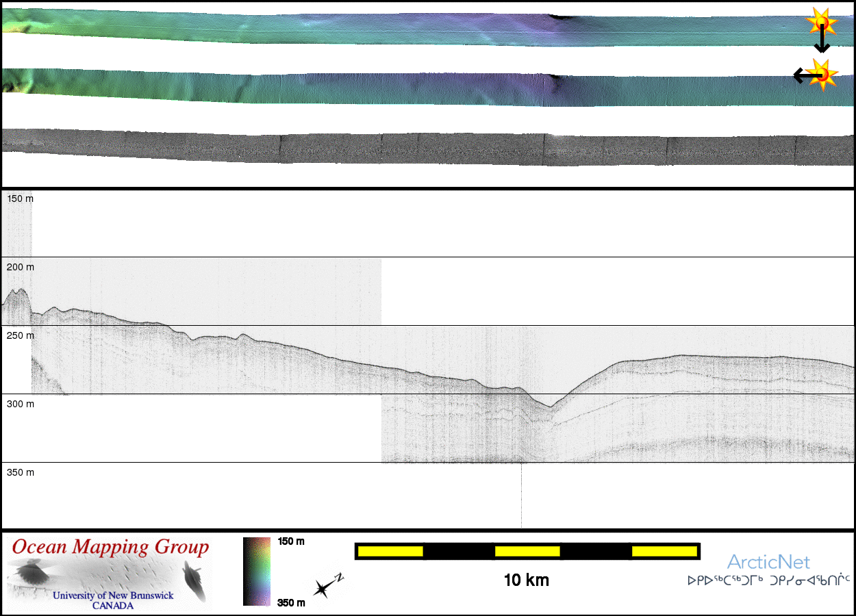Click the depth color scale bar

[x=257, y=572]
